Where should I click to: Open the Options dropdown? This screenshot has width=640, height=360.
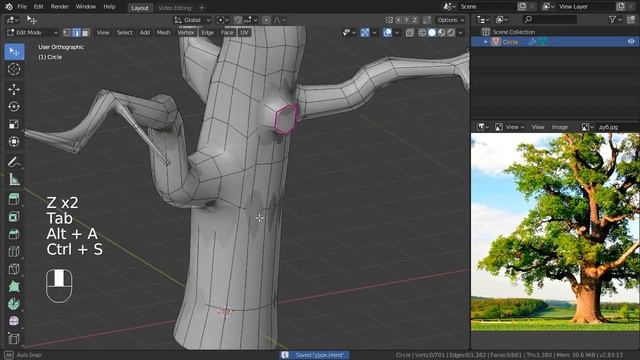[450, 20]
